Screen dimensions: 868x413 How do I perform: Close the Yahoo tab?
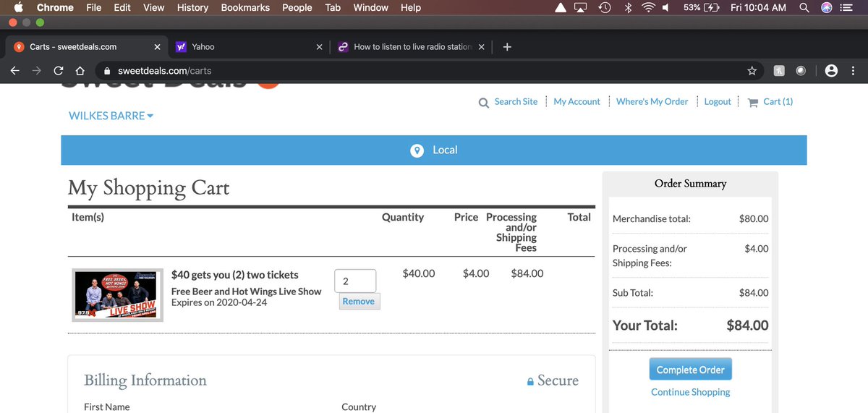(319, 47)
